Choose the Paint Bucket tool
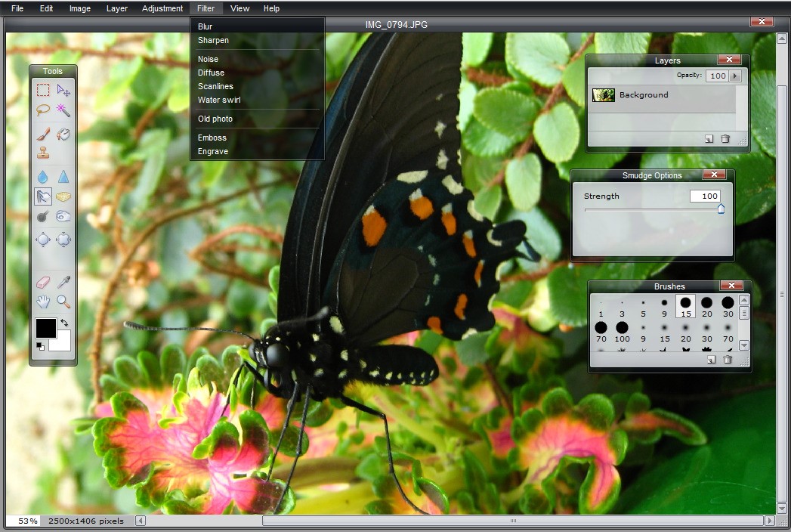This screenshot has height=532, width=791. click(63, 135)
